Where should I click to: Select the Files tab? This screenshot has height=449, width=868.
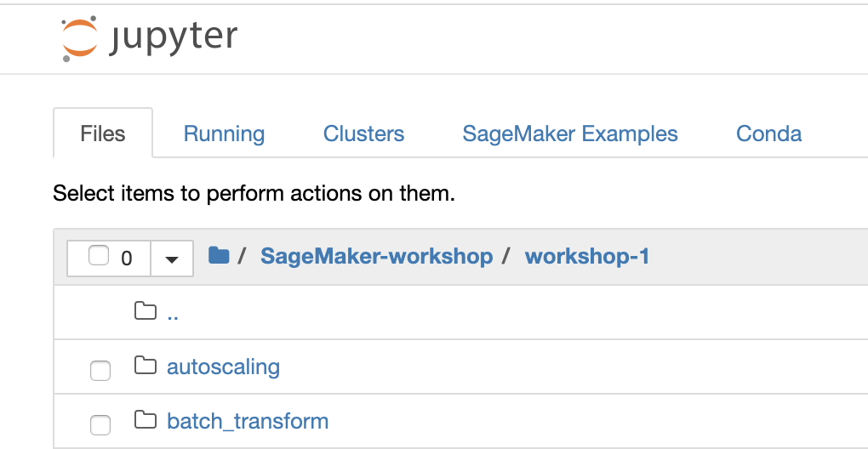coord(103,134)
